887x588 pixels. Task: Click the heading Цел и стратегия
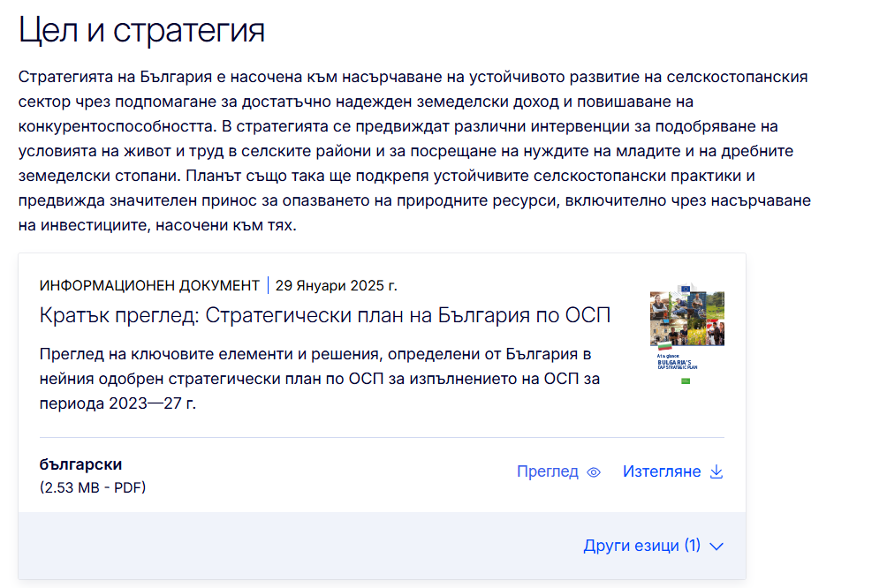141,30
